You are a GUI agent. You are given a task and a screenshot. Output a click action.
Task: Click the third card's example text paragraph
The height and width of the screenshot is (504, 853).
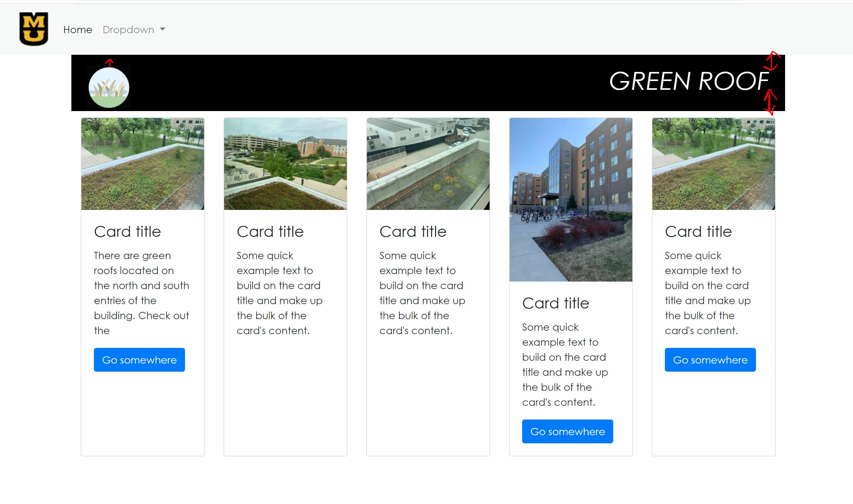[x=422, y=293]
